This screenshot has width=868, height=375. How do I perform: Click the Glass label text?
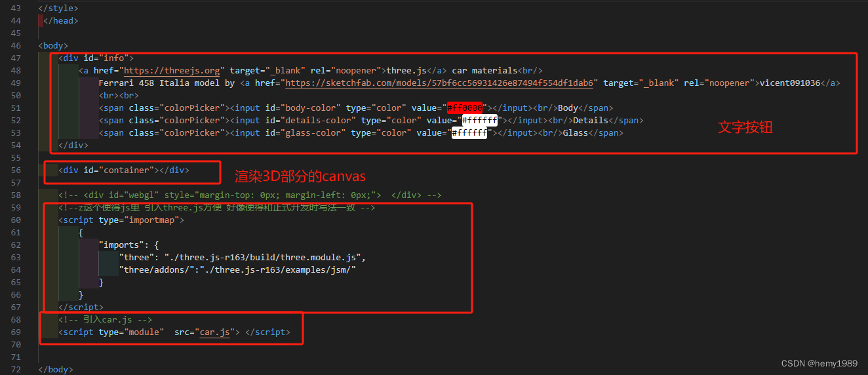[x=576, y=132]
